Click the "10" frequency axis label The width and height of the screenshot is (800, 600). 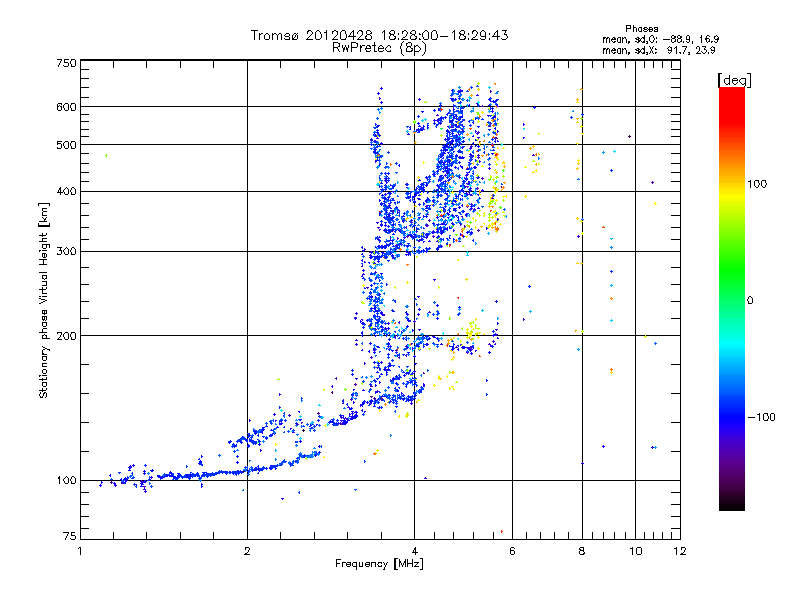pyautogui.click(x=636, y=551)
